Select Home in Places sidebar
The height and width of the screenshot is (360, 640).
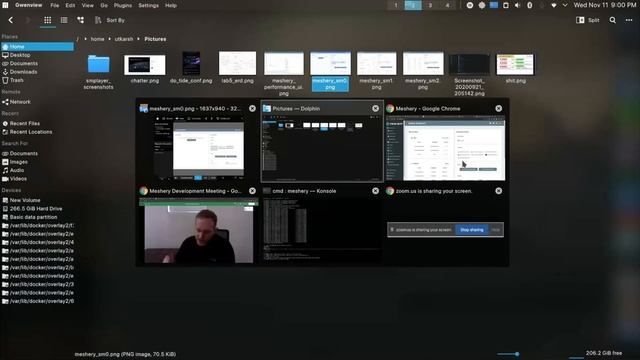click(x=37, y=47)
